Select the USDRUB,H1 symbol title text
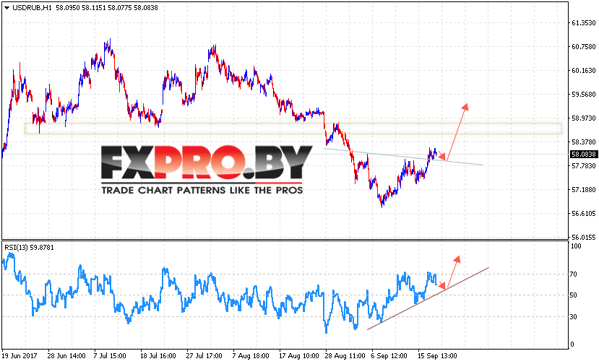Screen dimensions: 599x364 (32, 8)
